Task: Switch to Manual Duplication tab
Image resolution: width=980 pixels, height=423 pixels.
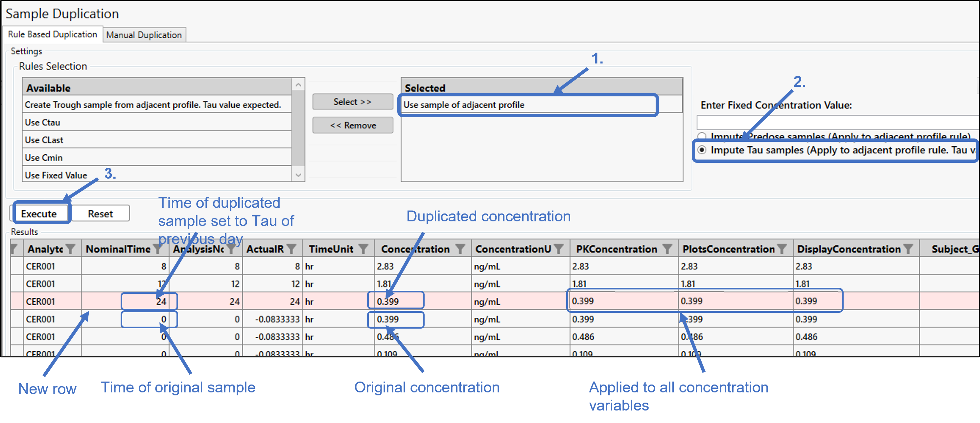Action: point(144,35)
